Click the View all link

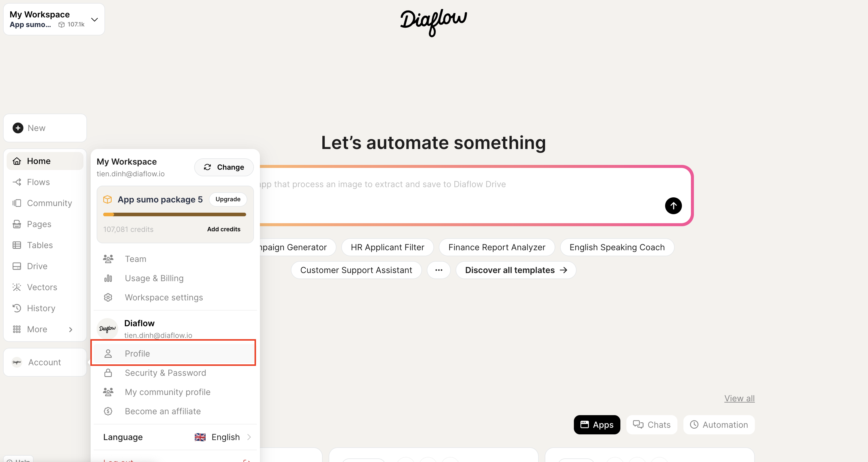click(x=739, y=398)
